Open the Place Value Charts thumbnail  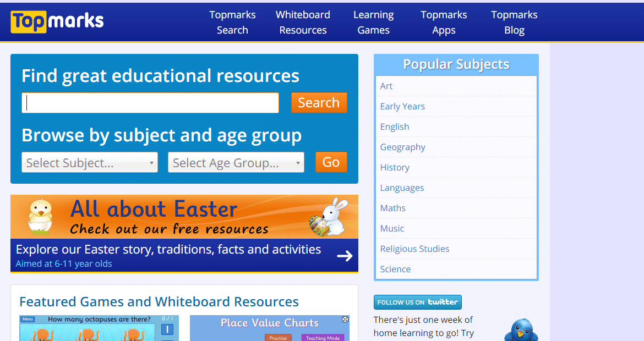pos(269,328)
